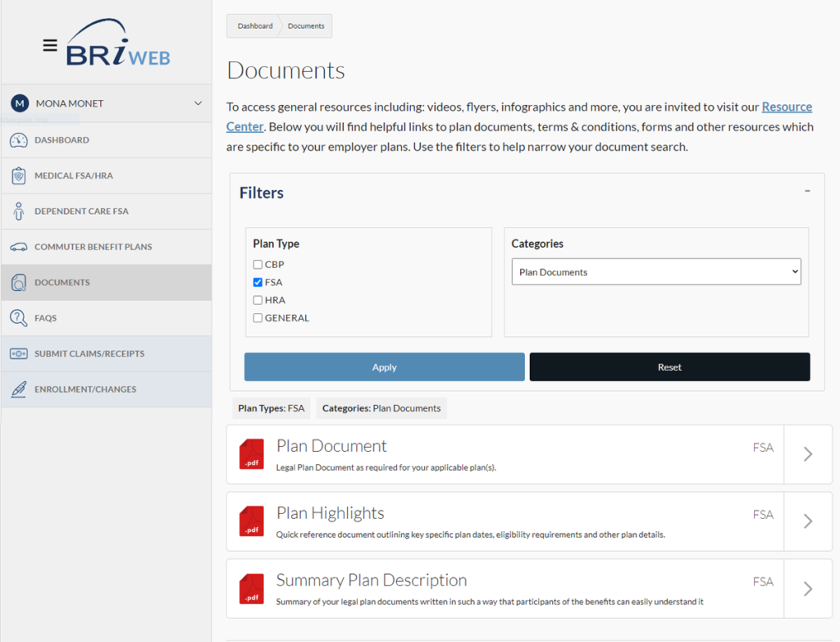840x642 pixels.
Task: Click the Submit Claims/Receipts money icon
Action: point(18,354)
